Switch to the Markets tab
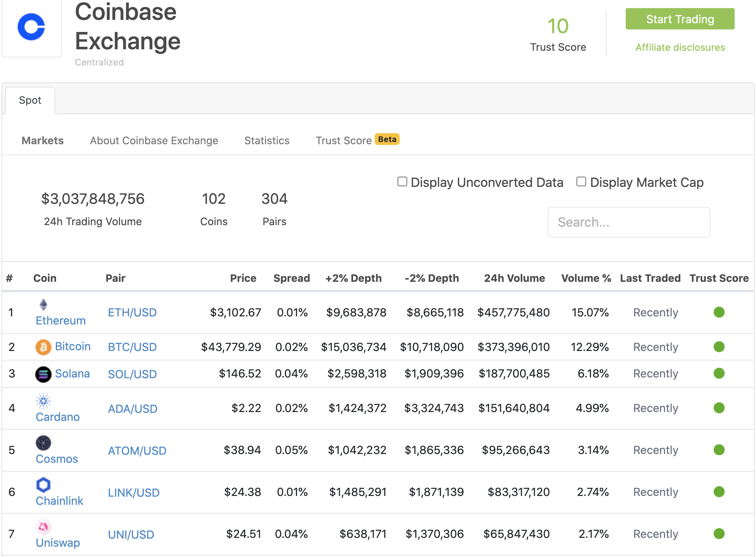This screenshot has height=557, width=756. [x=43, y=141]
